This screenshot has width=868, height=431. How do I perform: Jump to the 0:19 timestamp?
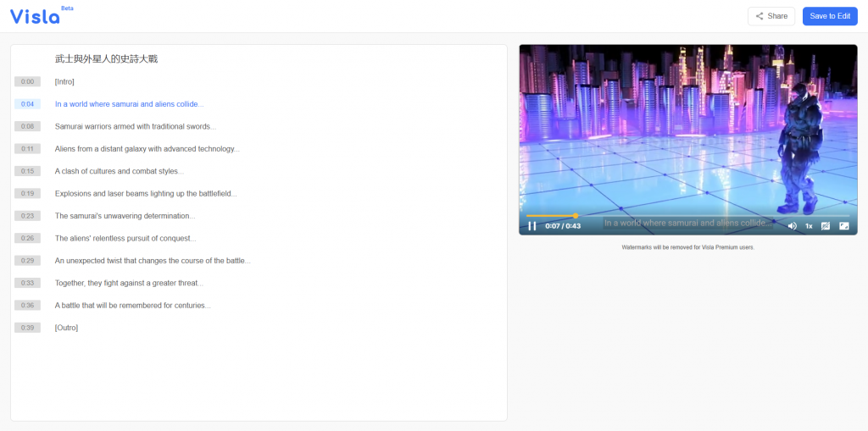28,194
